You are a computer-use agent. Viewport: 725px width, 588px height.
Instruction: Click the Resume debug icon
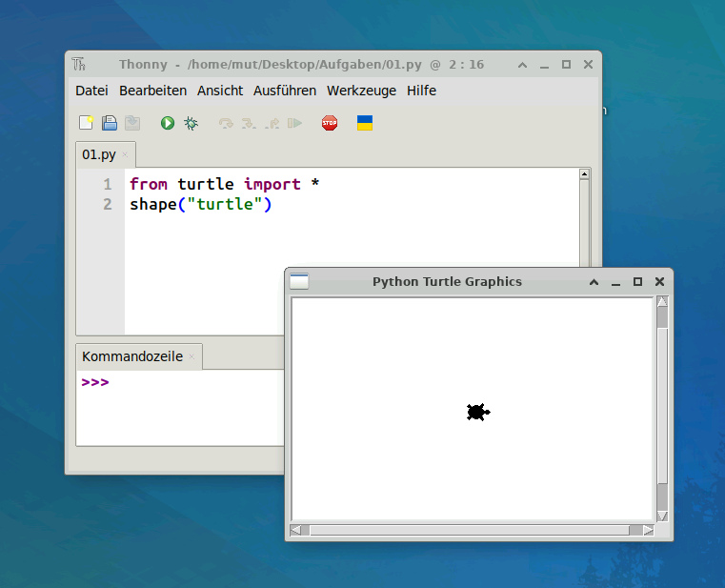coord(295,123)
